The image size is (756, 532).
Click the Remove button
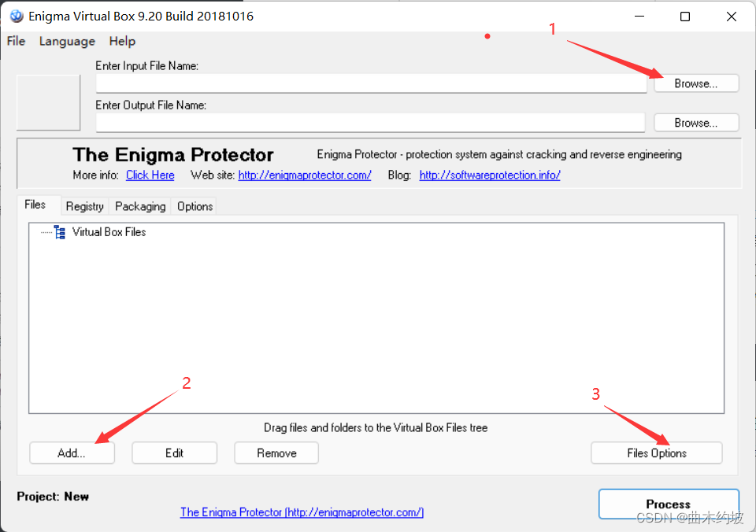point(276,453)
